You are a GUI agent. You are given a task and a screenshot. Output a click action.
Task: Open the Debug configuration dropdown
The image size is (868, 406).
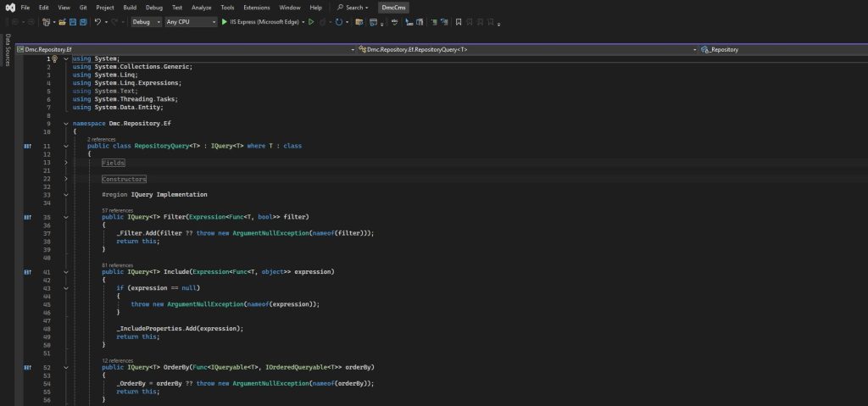[x=146, y=22]
